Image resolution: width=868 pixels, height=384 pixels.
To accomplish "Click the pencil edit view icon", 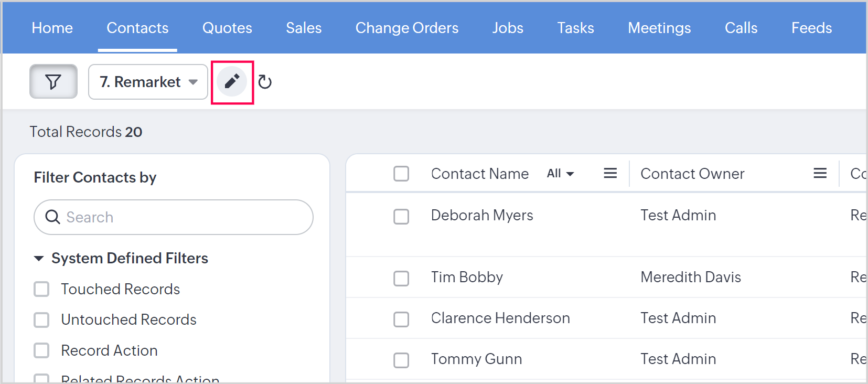I will [x=232, y=82].
